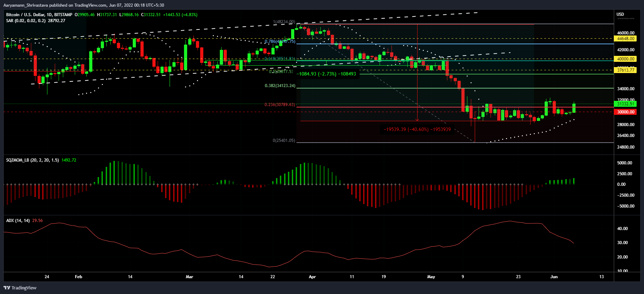This screenshot has width=644, height=294.
Task: Click the yellow 40000.00 price label
Action: (626, 59)
